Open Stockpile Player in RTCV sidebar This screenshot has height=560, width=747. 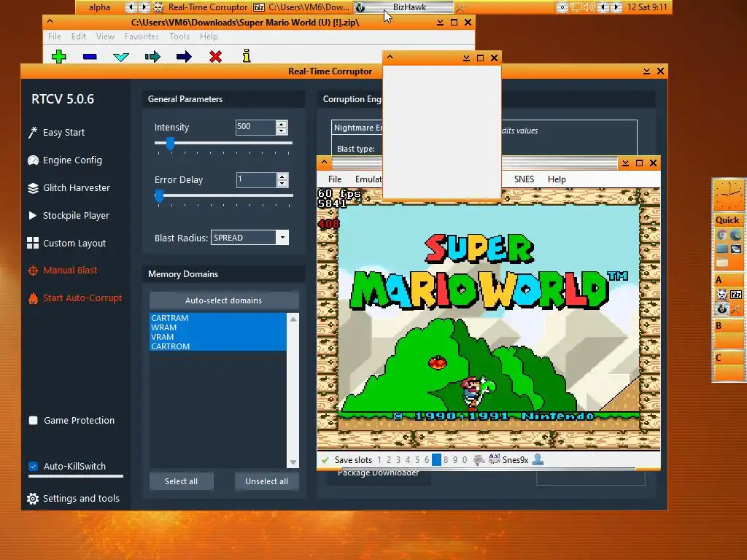69,215
